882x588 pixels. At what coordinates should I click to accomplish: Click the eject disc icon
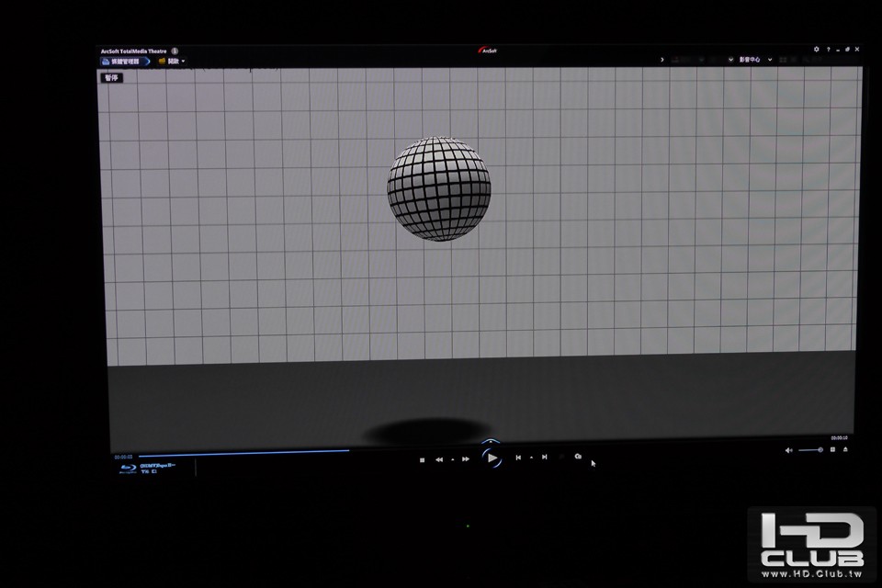pyautogui.click(x=845, y=449)
